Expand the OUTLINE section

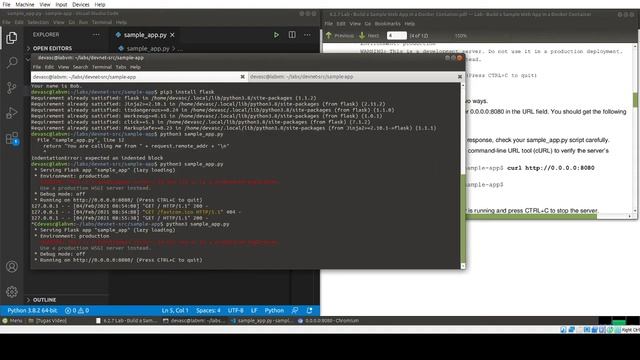pos(44,300)
